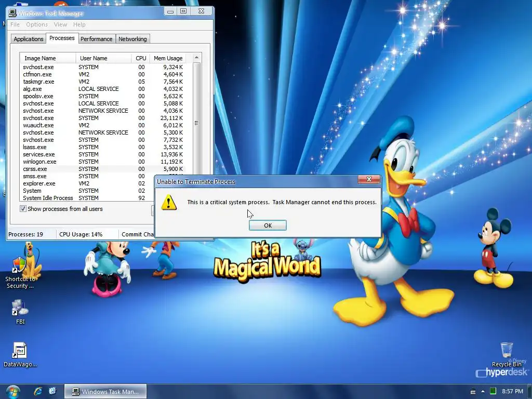
Task: Select the alg.exe process
Action: 103,89
